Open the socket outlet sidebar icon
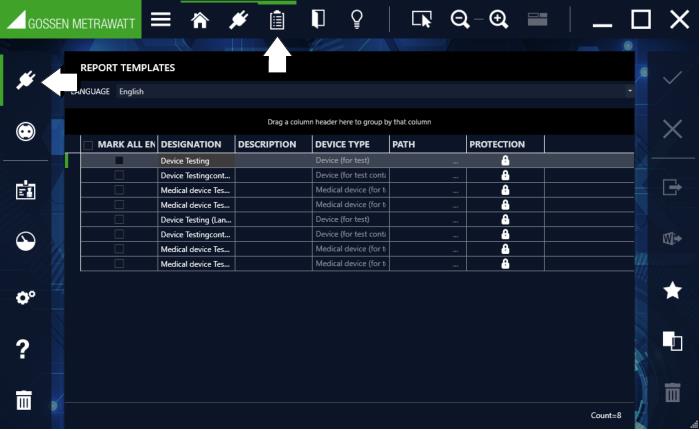Viewport: 700px width, 431px height. coord(25,131)
